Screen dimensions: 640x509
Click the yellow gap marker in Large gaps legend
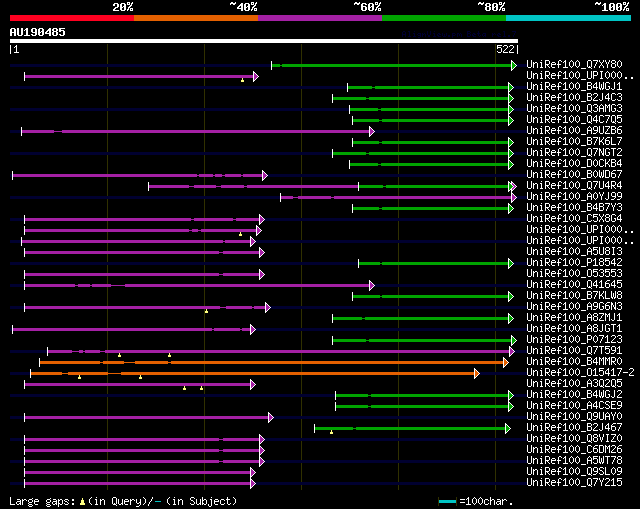pos(82,502)
